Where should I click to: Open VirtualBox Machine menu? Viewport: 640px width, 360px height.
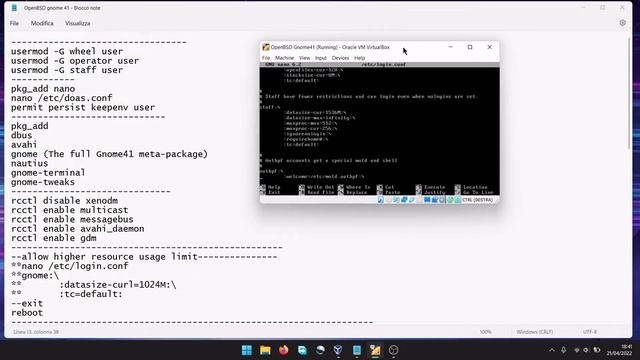click(x=284, y=58)
